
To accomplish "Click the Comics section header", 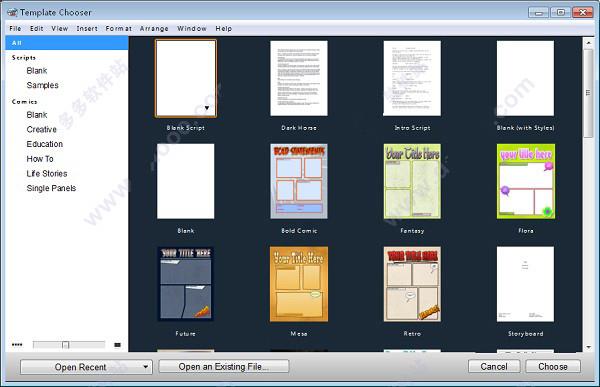I will click(24, 101).
